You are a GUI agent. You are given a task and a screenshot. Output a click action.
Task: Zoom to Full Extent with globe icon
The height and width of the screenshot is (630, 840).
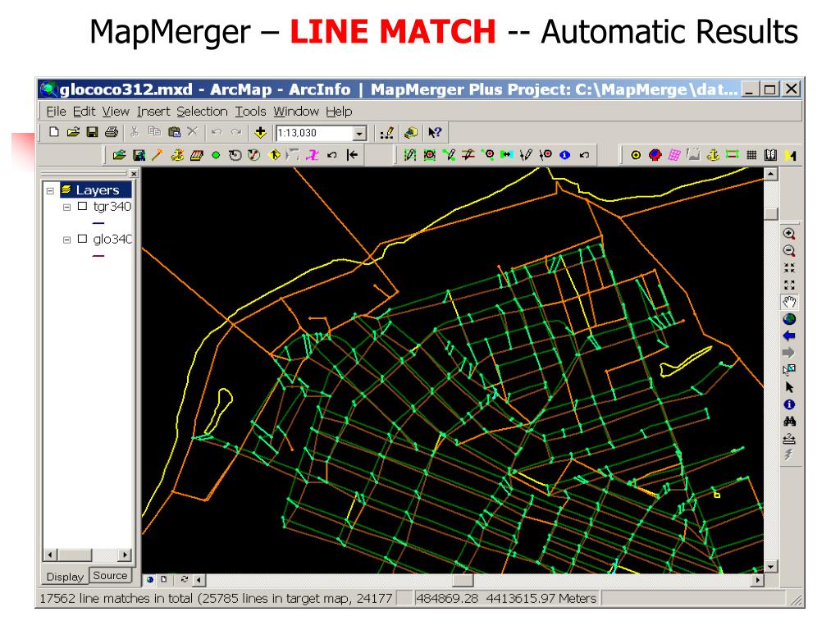(x=789, y=319)
